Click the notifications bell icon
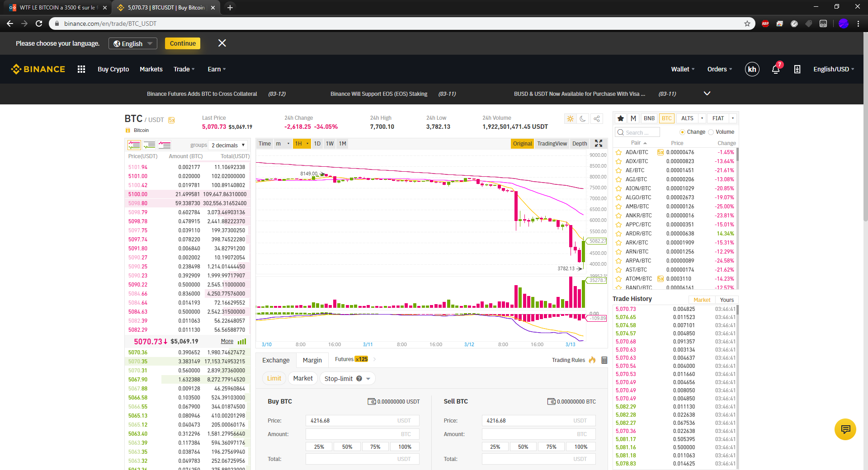This screenshot has width=868, height=470. tap(776, 69)
